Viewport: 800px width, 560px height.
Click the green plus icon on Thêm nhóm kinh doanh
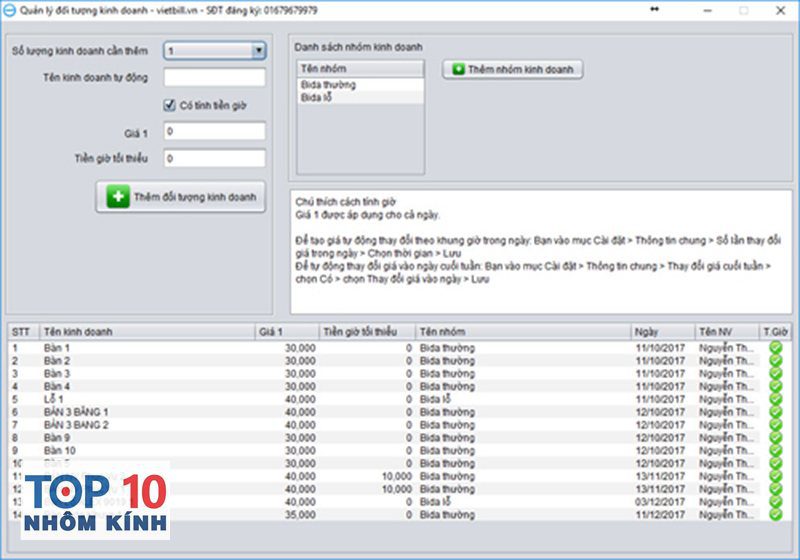458,70
